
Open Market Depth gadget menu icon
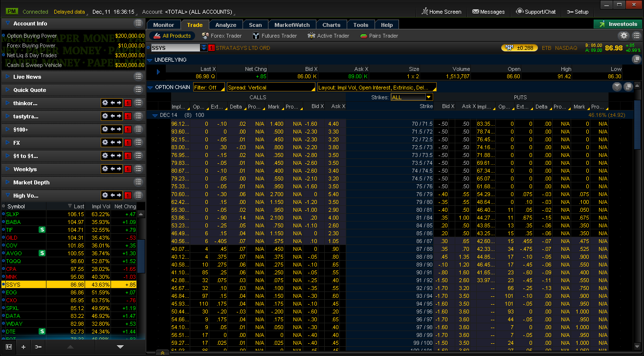[x=138, y=182]
